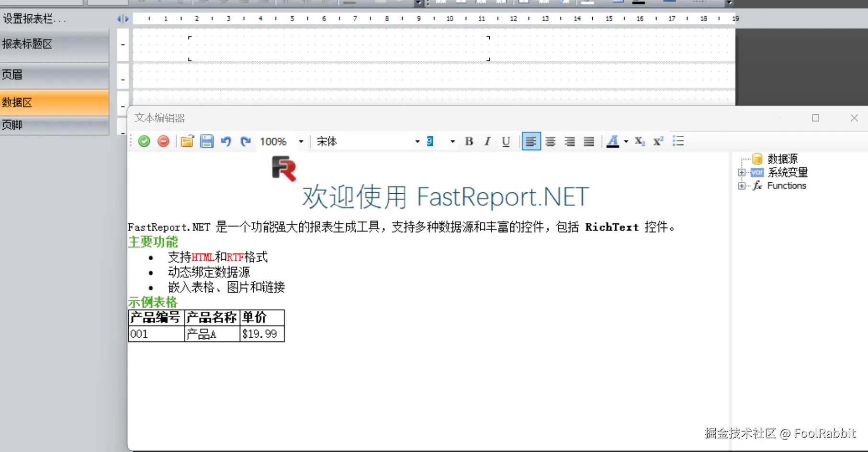868x452 pixels.
Task: Click the table header cell 单价
Action: coord(262,318)
